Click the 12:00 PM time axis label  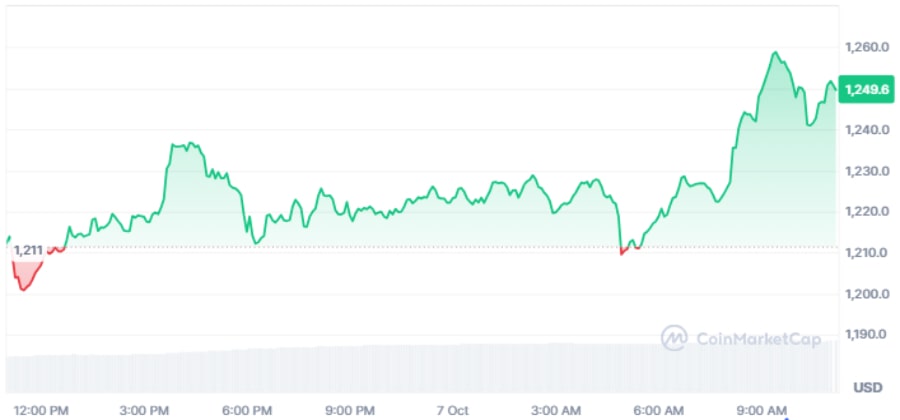(42, 410)
